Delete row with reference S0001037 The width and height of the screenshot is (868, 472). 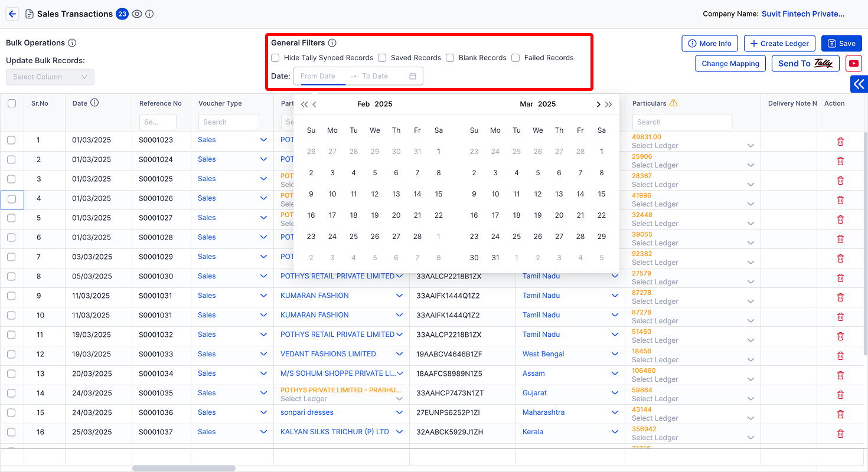click(841, 434)
